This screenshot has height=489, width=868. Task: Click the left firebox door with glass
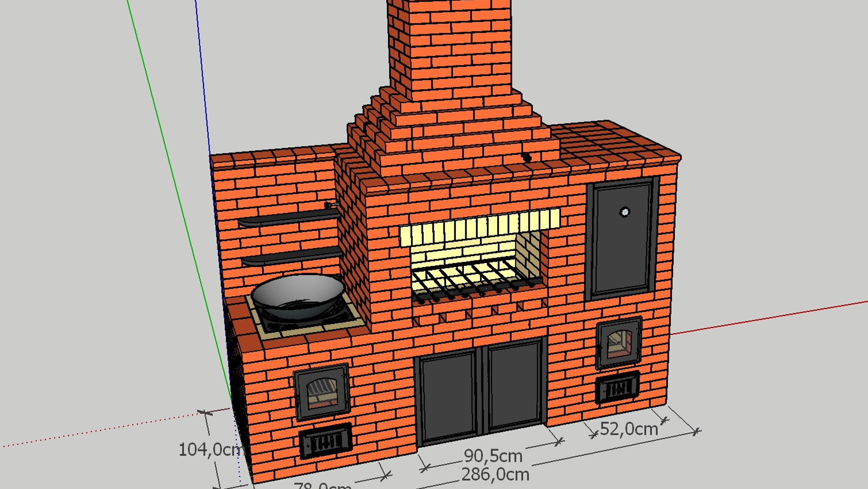point(321,391)
